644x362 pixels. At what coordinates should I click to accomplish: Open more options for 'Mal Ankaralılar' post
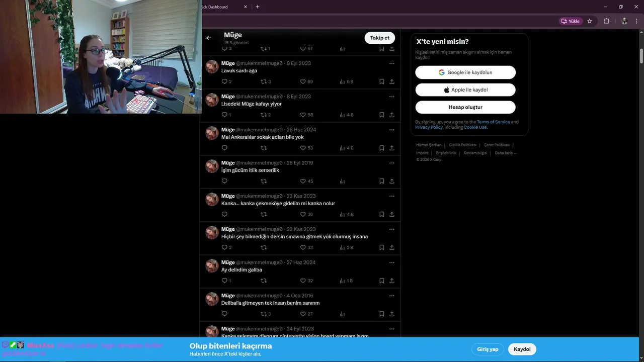coord(392,130)
